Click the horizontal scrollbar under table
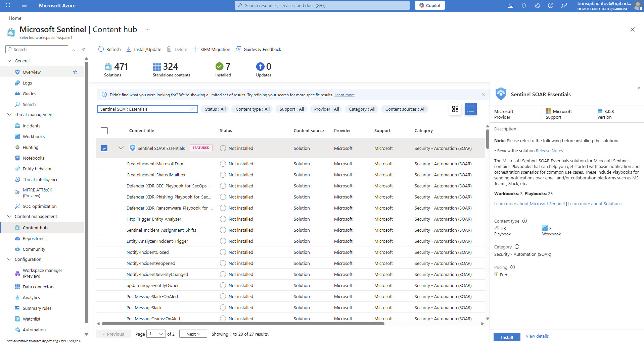The height and width of the screenshot is (343, 644). pyautogui.click(x=243, y=324)
